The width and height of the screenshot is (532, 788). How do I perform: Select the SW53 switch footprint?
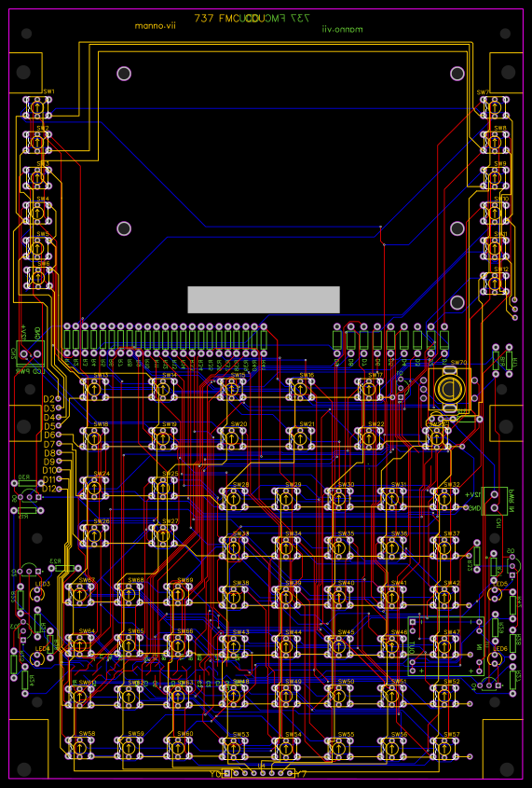(x=233, y=748)
